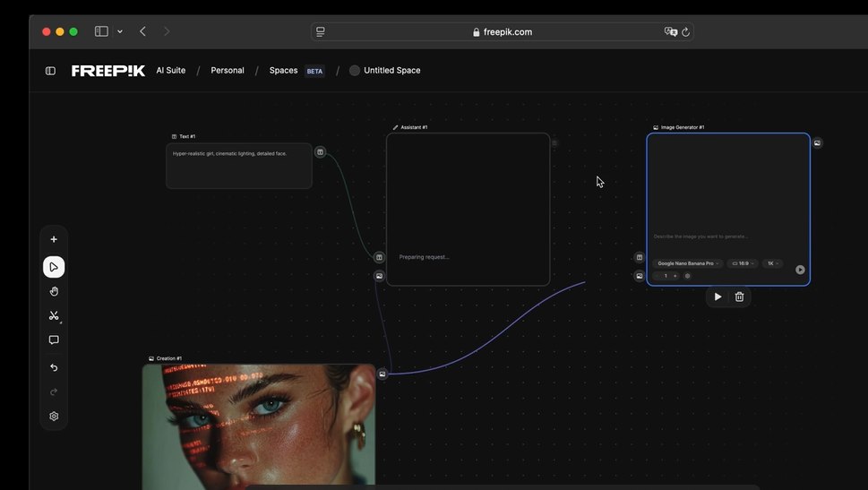The height and width of the screenshot is (490, 868).
Task: Open the Spaces breadcrumb item
Action: [283, 71]
